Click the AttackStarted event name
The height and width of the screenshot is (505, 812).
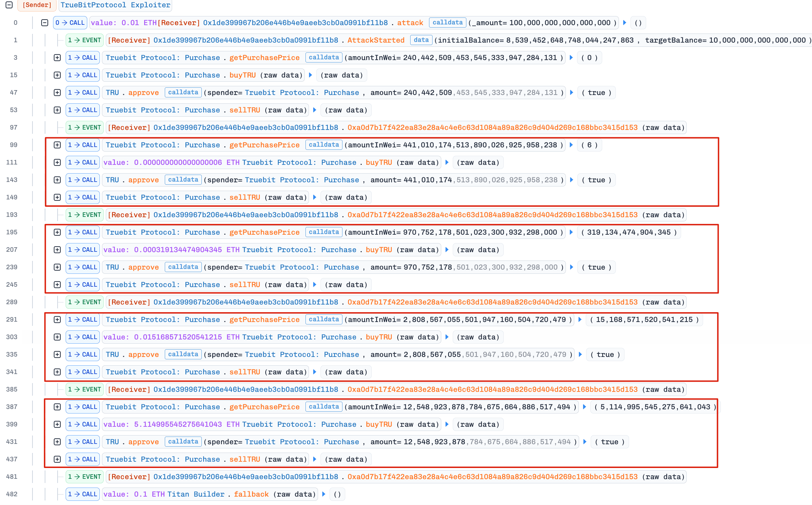pos(376,40)
